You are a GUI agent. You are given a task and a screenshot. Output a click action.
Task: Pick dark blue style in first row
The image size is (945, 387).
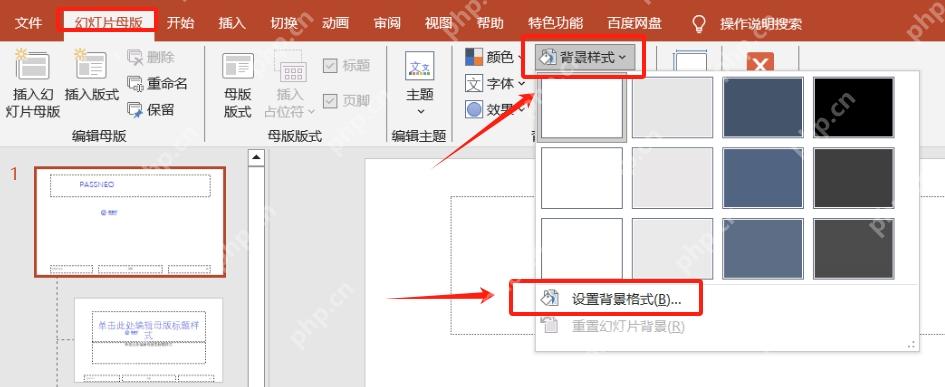763,107
